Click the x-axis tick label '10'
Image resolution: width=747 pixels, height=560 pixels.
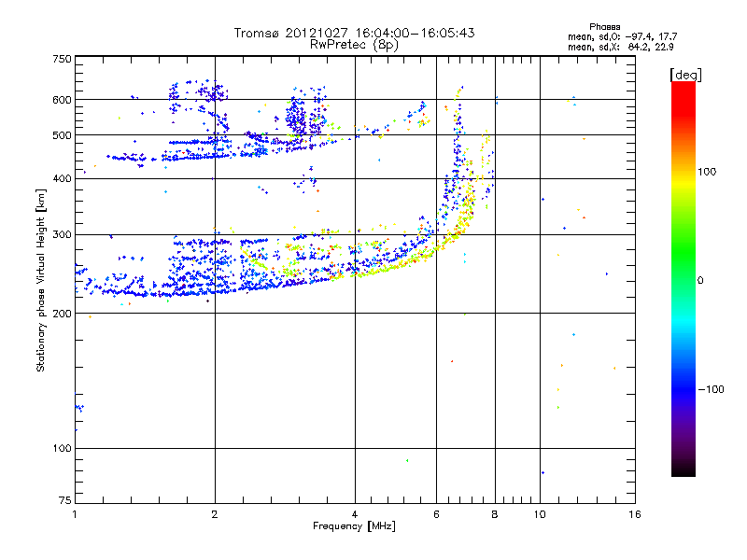click(540, 514)
